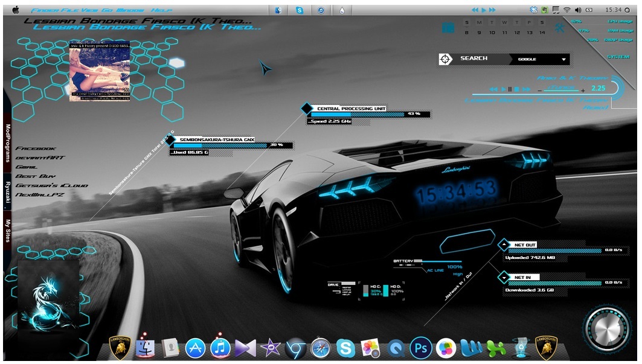Click the water drop icon in top bar
The width and height of the screenshot is (642, 364).
pos(342,10)
